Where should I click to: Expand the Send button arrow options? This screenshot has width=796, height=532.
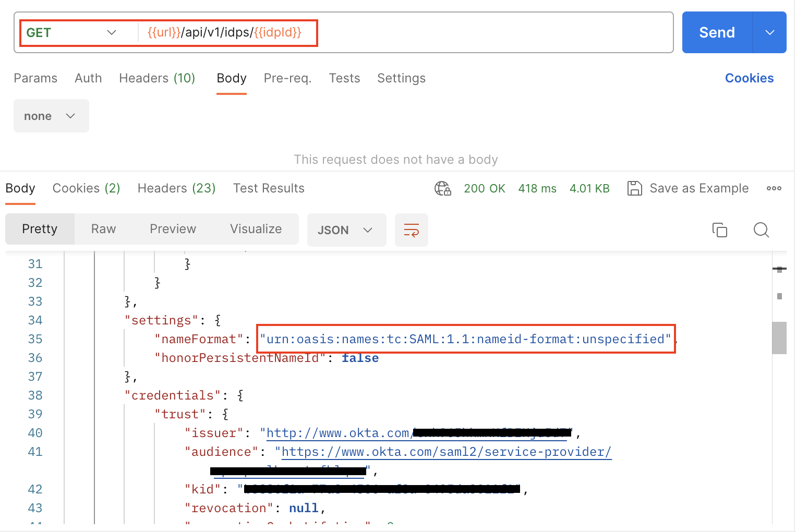[769, 33]
